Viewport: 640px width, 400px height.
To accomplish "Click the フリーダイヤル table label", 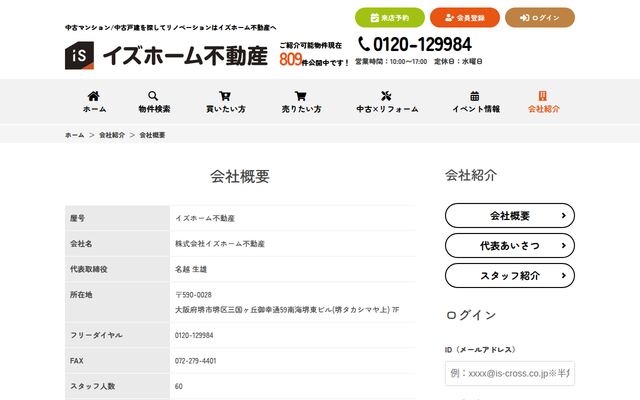I will pyautogui.click(x=96, y=335).
